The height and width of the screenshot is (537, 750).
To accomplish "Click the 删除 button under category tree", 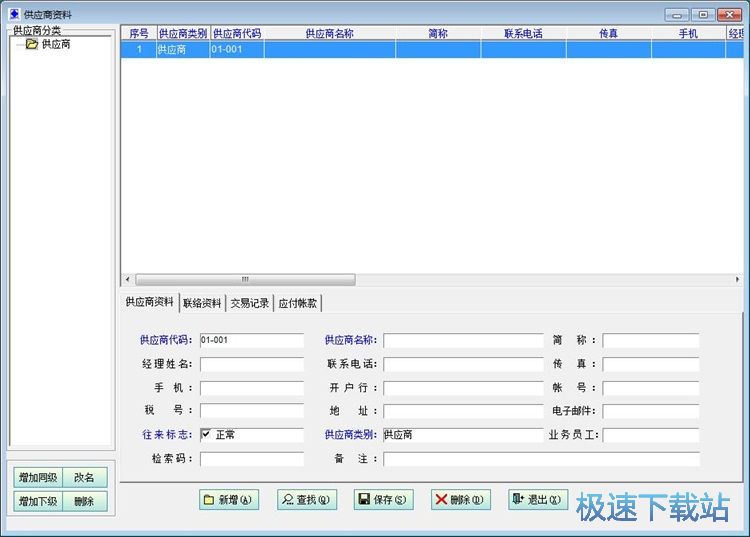I will (84, 501).
